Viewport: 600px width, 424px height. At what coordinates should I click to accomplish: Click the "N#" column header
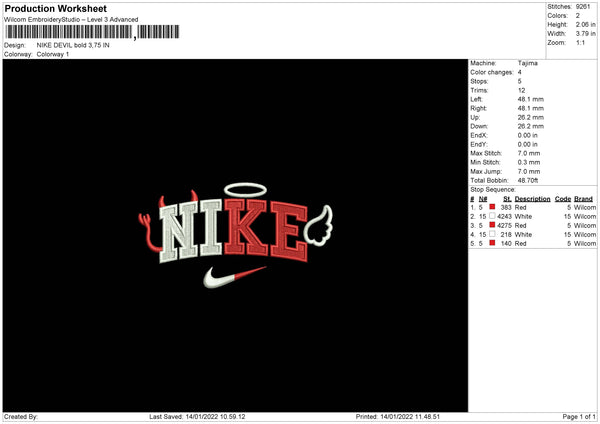point(483,199)
